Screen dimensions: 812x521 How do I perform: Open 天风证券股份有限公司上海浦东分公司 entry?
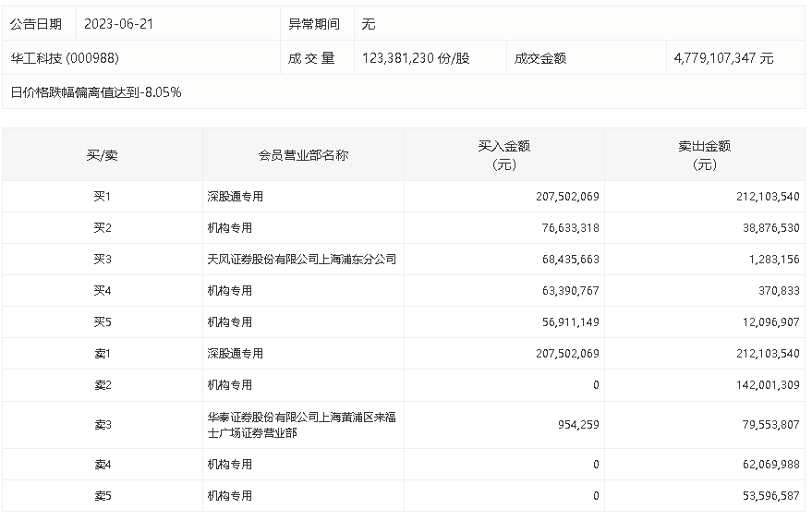301,260
